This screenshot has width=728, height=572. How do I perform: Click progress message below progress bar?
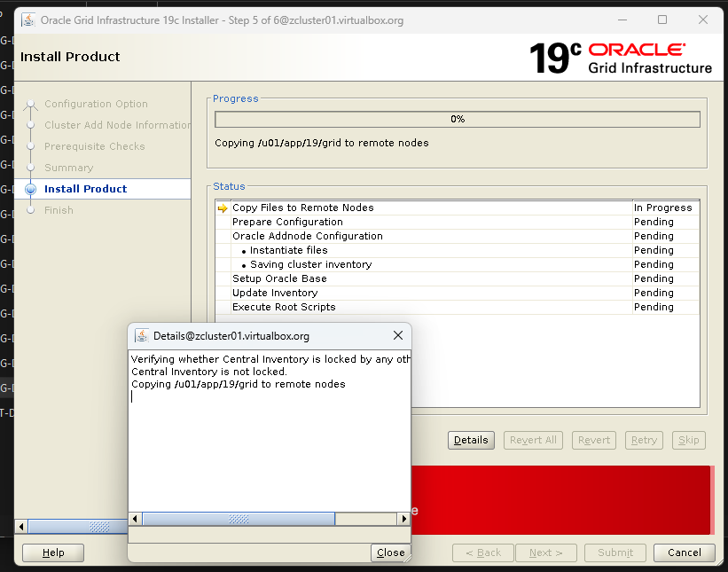coord(321,143)
